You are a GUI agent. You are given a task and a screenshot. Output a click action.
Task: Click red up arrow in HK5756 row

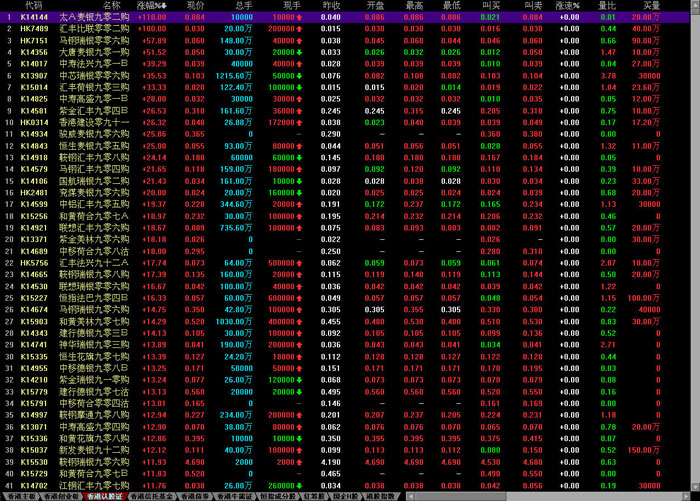click(x=299, y=262)
